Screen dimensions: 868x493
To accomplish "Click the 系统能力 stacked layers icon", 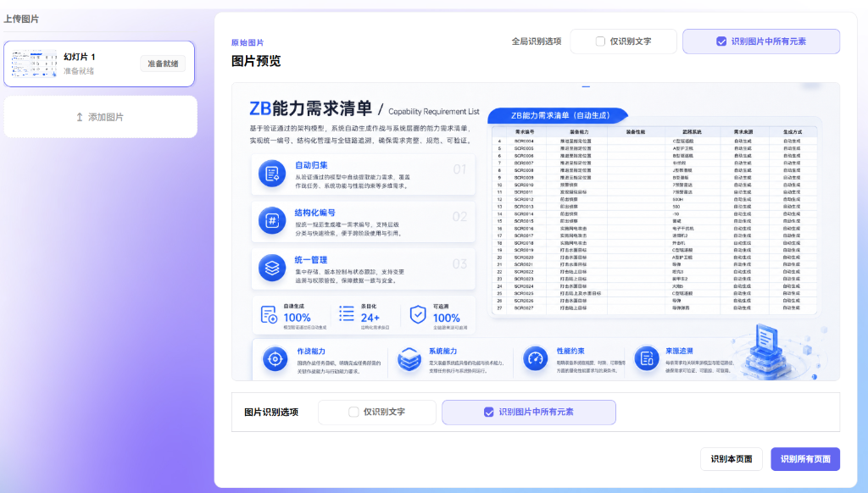I will tap(409, 360).
